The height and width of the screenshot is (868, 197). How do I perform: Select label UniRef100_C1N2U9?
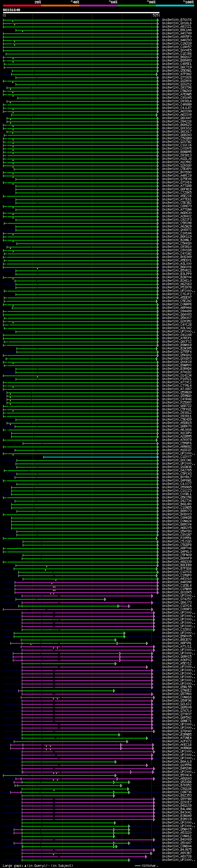[177, 44]
